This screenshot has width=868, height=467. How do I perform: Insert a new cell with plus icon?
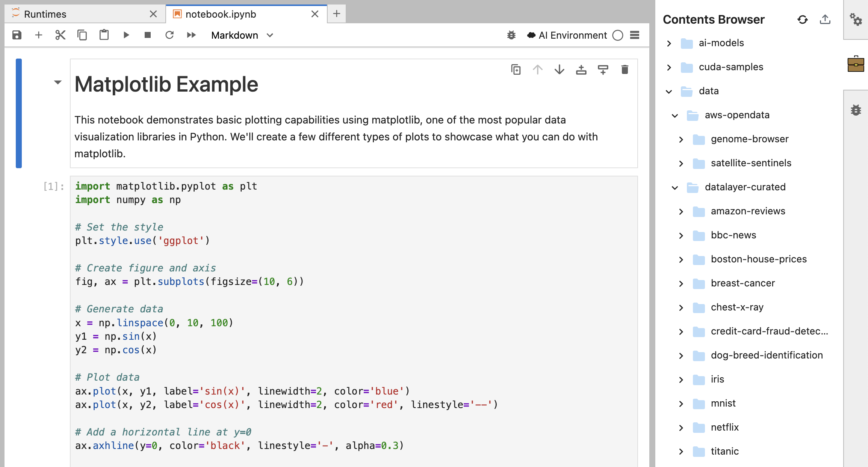tap(38, 35)
